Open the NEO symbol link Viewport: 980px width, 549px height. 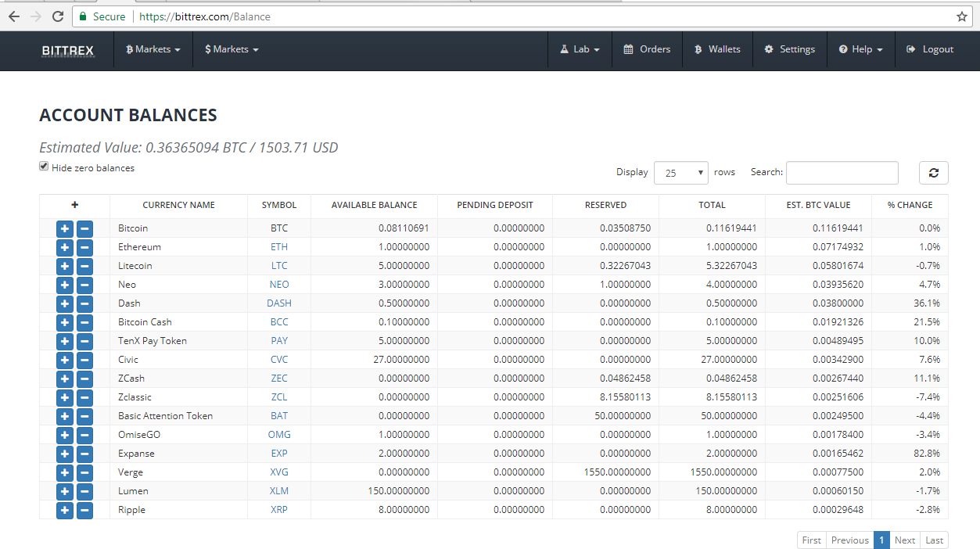[279, 285]
